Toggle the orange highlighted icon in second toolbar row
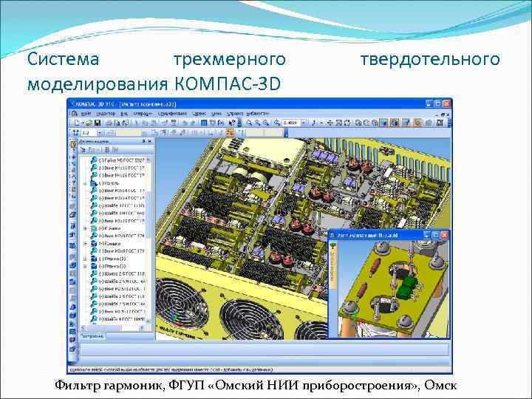This screenshot has height=399, width=532. [230, 133]
